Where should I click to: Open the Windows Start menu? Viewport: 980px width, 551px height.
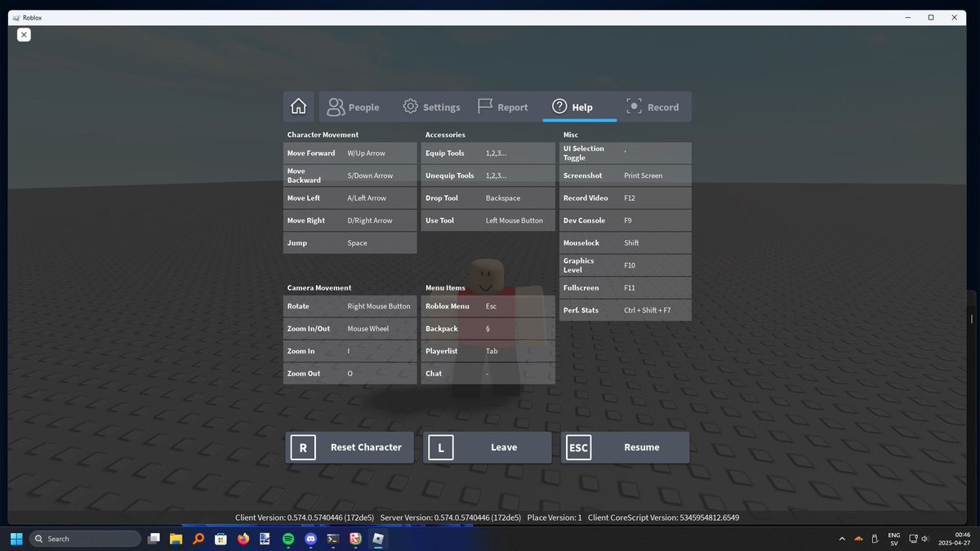pos(16,539)
